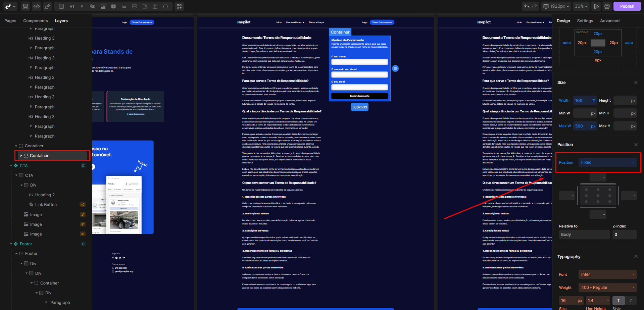This screenshot has width=644, height=310.
Task: Collapse the Footer component layer
Action: tap(11, 244)
